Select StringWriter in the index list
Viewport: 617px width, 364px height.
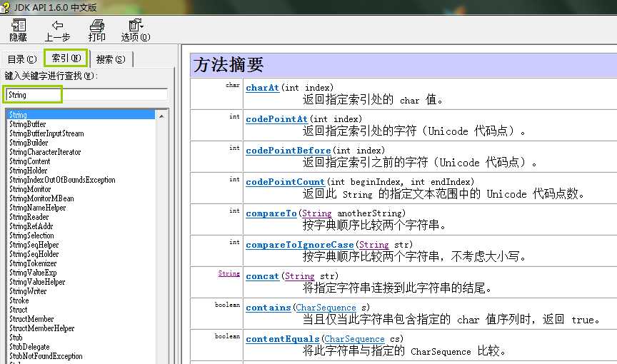click(x=28, y=291)
